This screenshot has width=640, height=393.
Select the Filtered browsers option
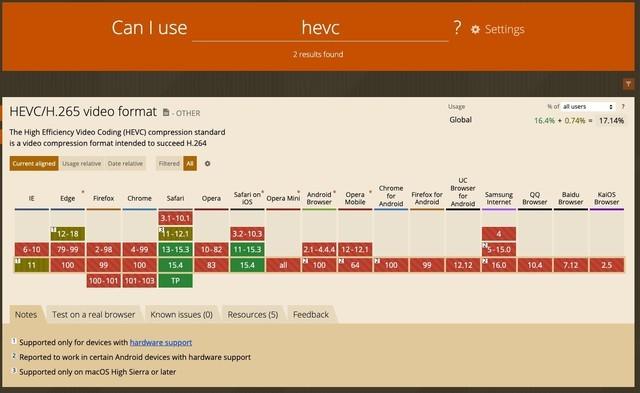click(x=169, y=164)
